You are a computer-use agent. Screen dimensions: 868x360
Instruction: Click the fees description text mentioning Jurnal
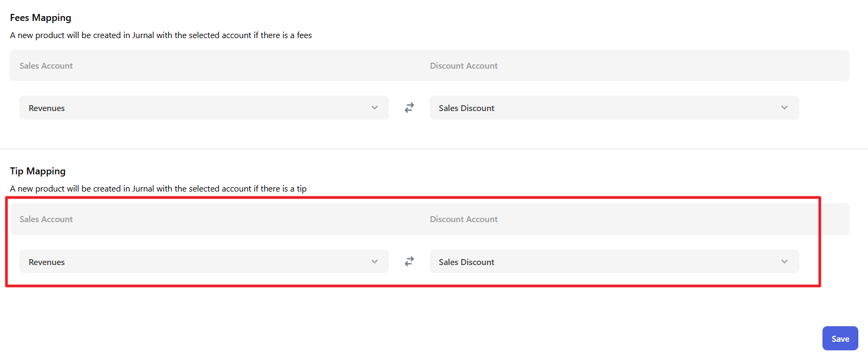pyautogui.click(x=161, y=35)
